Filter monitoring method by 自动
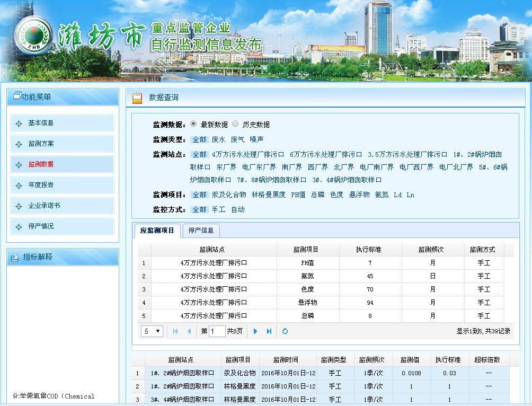The height and width of the screenshot is (406, 532). point(238,210)
